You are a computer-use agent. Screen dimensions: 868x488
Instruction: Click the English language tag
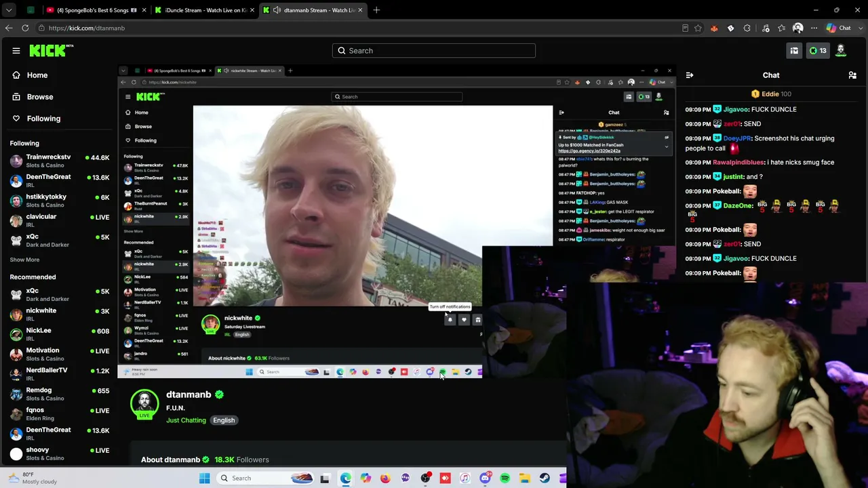224,420
